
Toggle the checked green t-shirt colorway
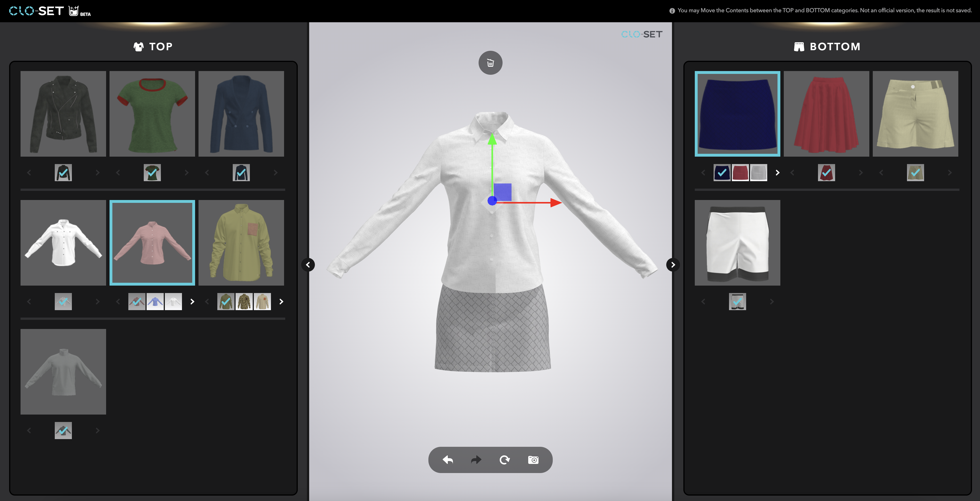point(152,173)
